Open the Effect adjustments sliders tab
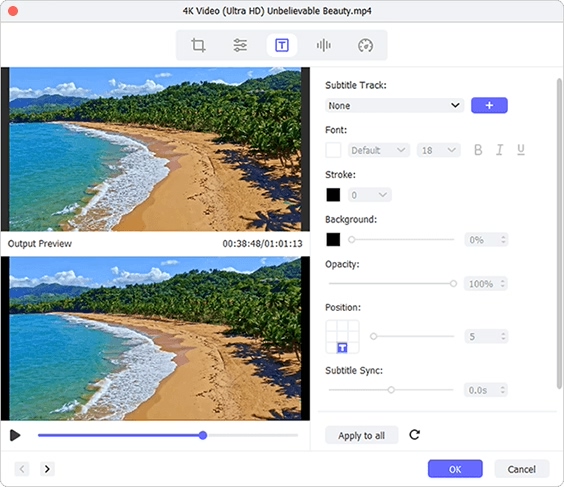 (x=240, y=45)
